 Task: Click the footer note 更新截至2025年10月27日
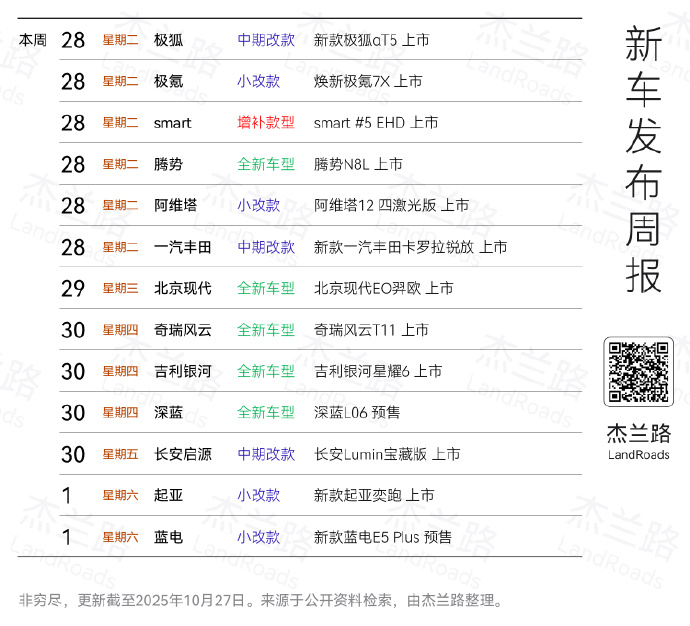click(161, 600)
